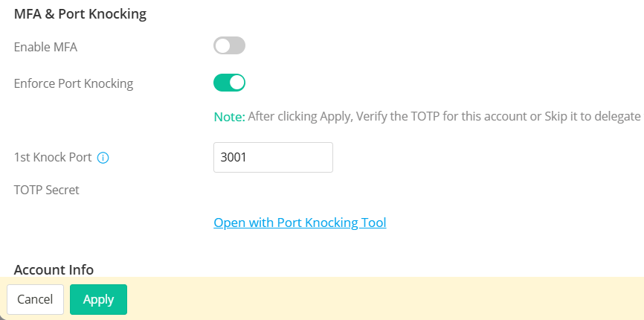
Task: Disable the Enforce Port Knocking switch
Action: tap(229, 83)
